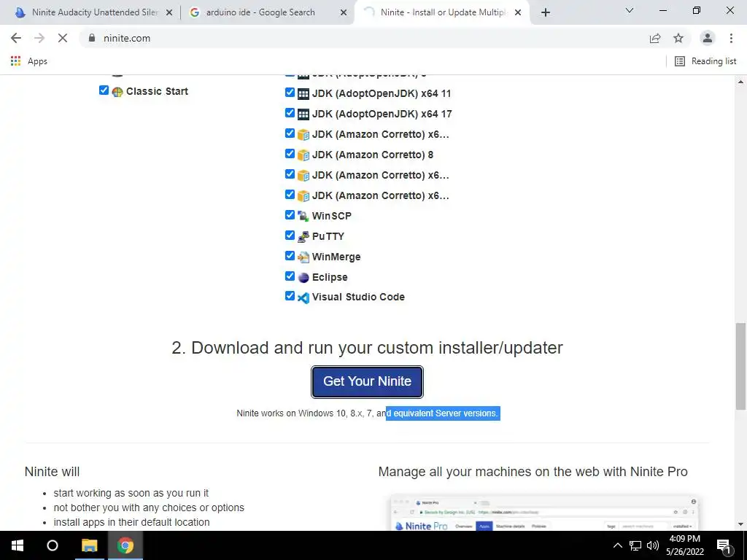Click the scrollbar down arrow

[x=741, y=524]
